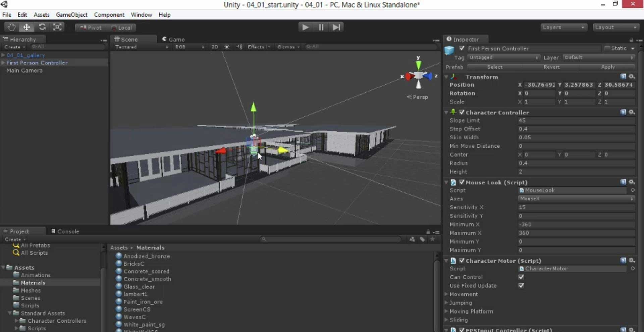
Task: Select the Hand tool in toolbar
Action: point(11,27)
